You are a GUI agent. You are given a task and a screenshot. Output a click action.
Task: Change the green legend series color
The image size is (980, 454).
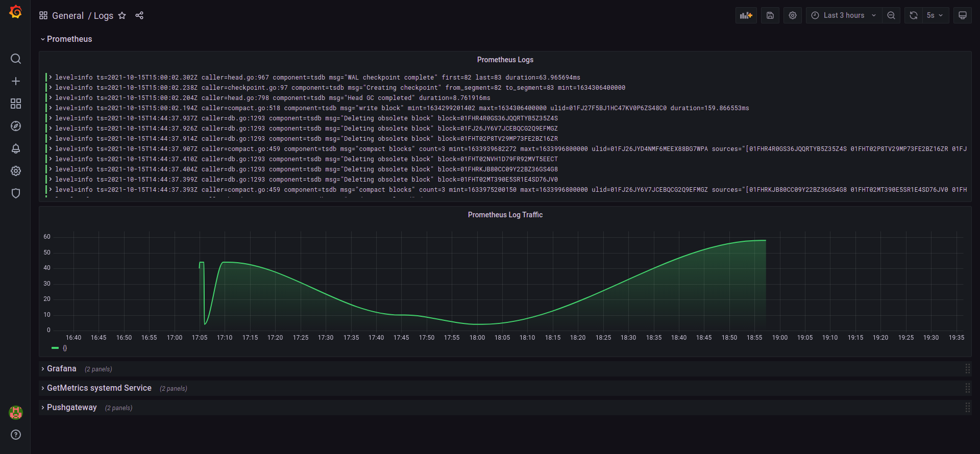(55, 348)
